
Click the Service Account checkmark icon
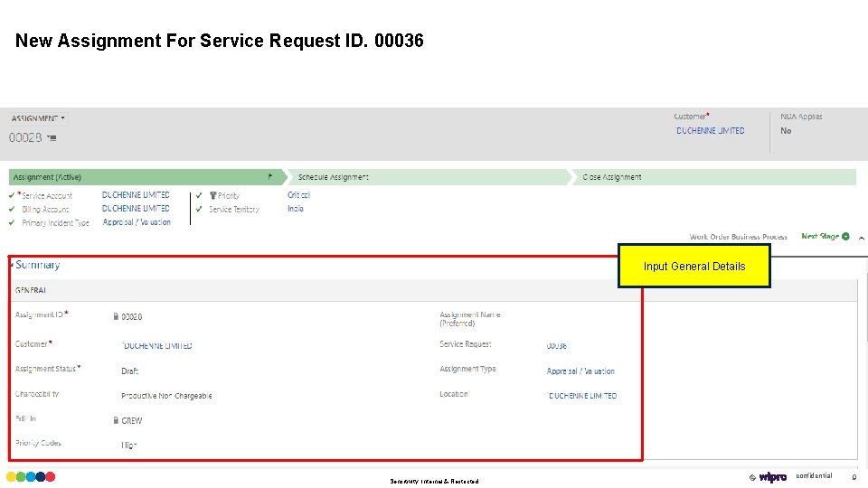[x=12, y=195]
